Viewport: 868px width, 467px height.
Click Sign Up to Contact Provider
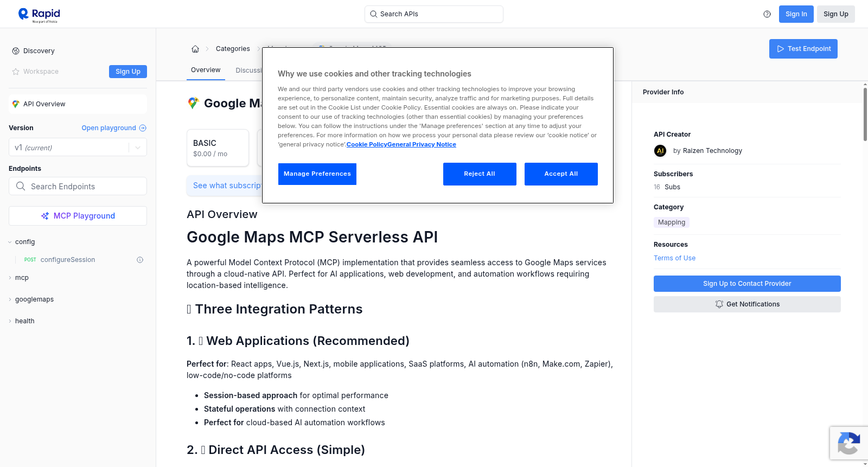coord(747,284)
